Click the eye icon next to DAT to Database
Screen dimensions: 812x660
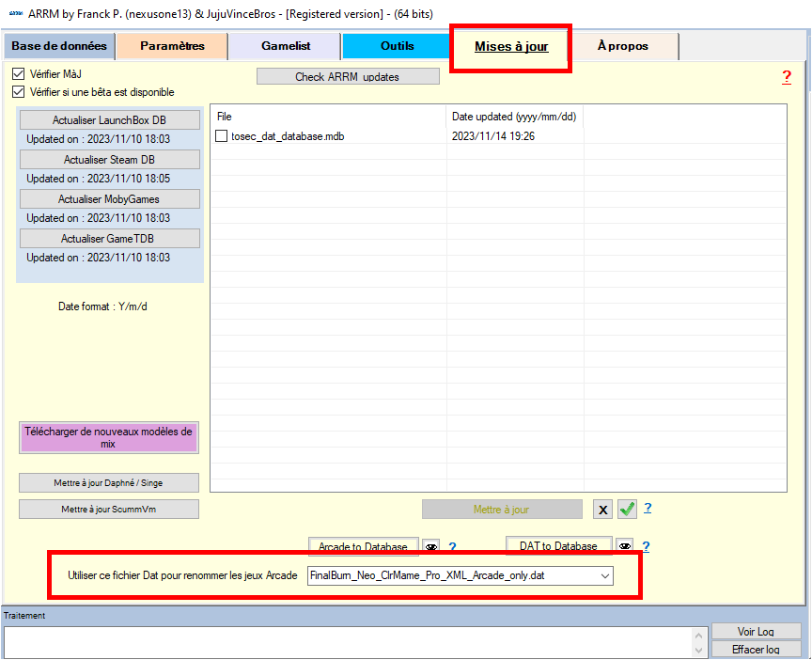click(x=624, y=547)
